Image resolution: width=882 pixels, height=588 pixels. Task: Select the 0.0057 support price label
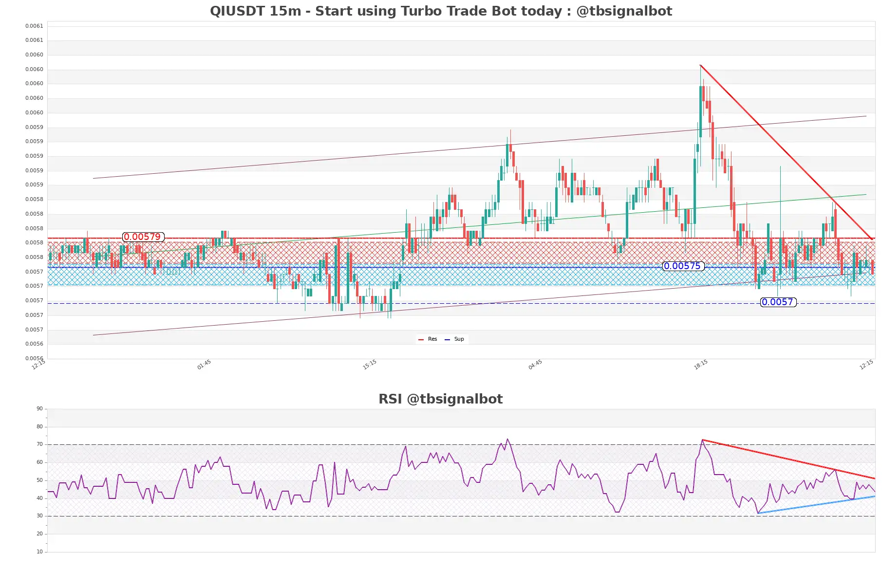click(778, 302)
